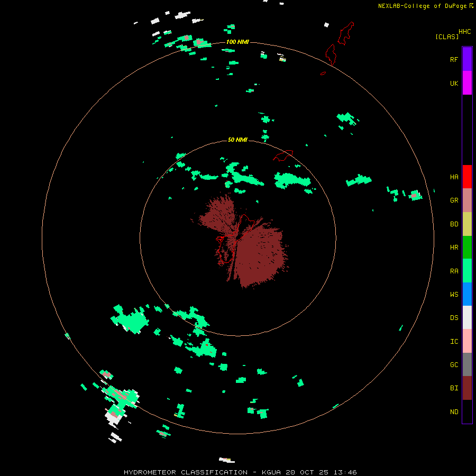Click the KGUA radar site identifier
This screenshot has height=476, width=476.
click(271, 472)
